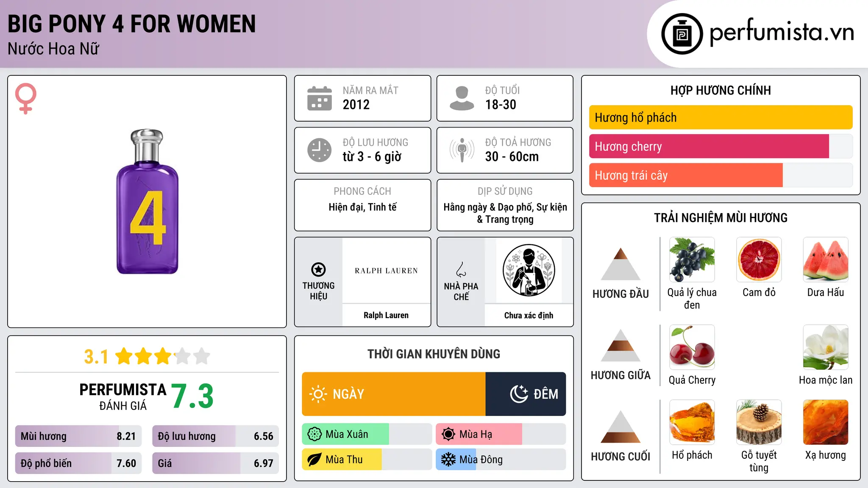Image resolution: width=868 pixels, height=488 pixels.
Task: Click the flower icon for Mùa Xuân
Action: (314, 434)
